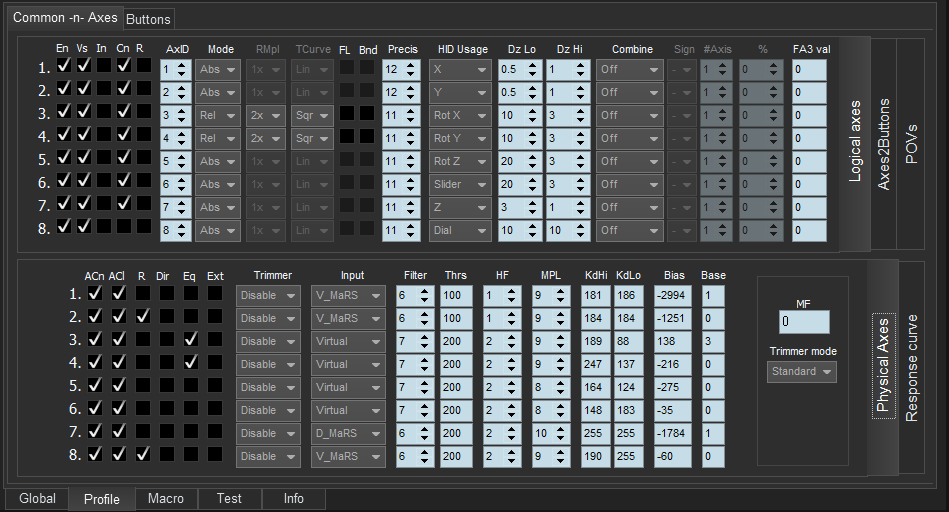Switch to the Buttons tab

click(149, 19)
